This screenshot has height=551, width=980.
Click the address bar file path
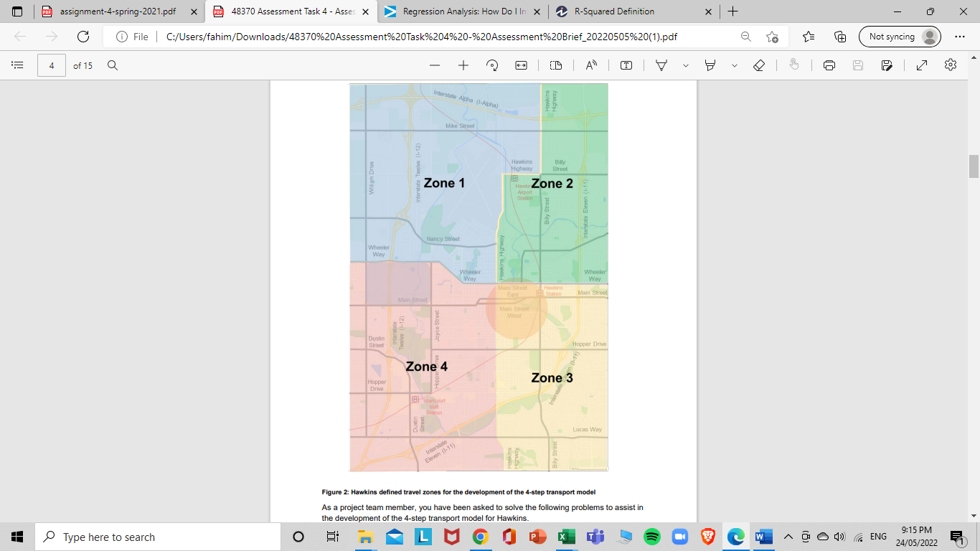(422, 37)
